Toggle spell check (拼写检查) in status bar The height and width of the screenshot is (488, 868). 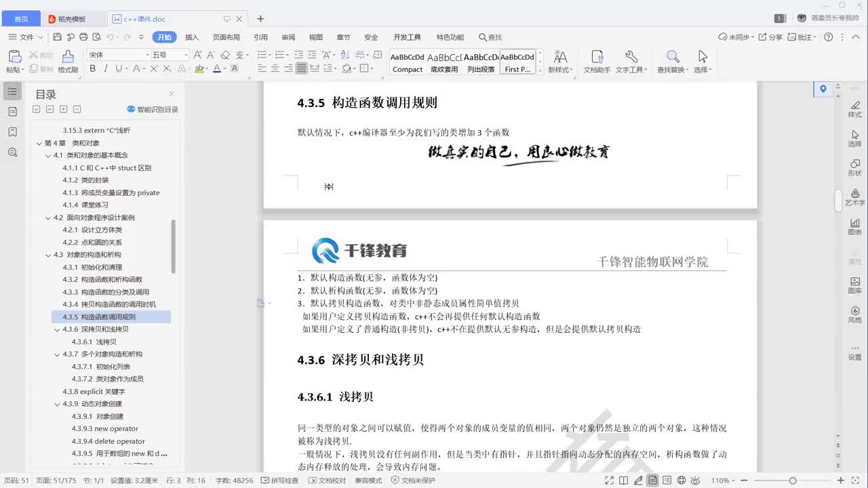pos(279,481)
